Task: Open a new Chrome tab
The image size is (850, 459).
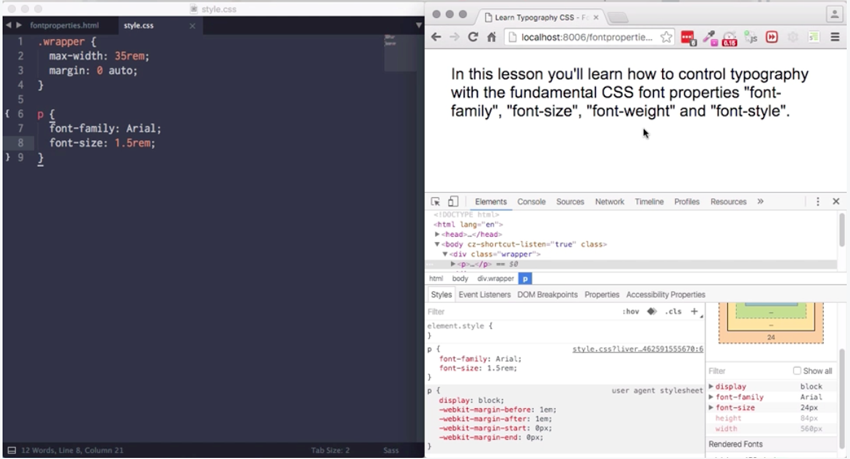Action: [x=617, y=17]
